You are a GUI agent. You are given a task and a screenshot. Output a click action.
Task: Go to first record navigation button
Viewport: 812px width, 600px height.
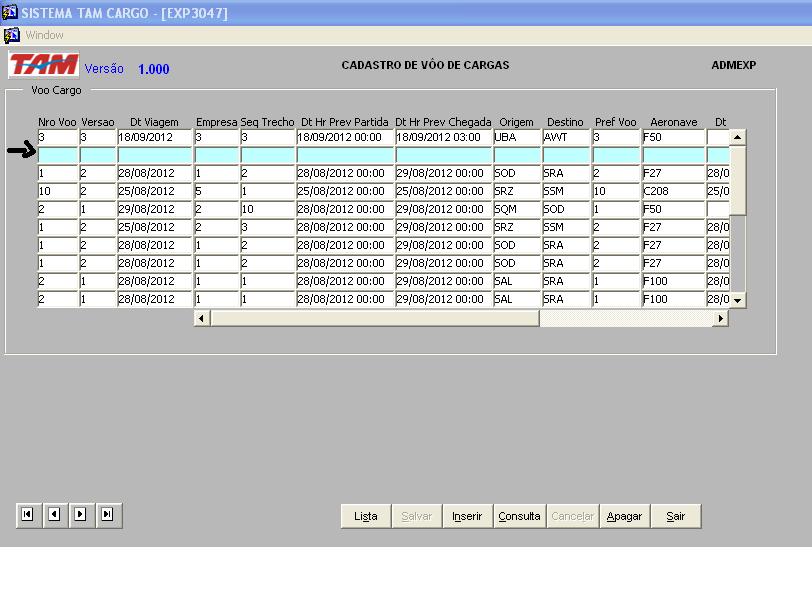[27, 514]
